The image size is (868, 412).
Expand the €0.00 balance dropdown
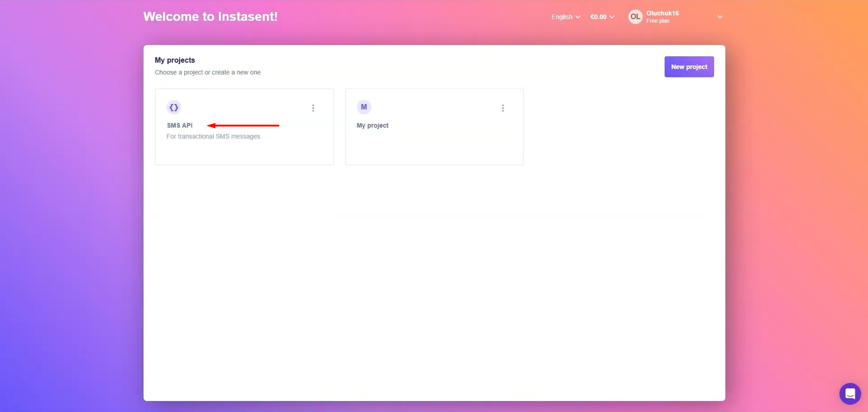click(602, 17)
